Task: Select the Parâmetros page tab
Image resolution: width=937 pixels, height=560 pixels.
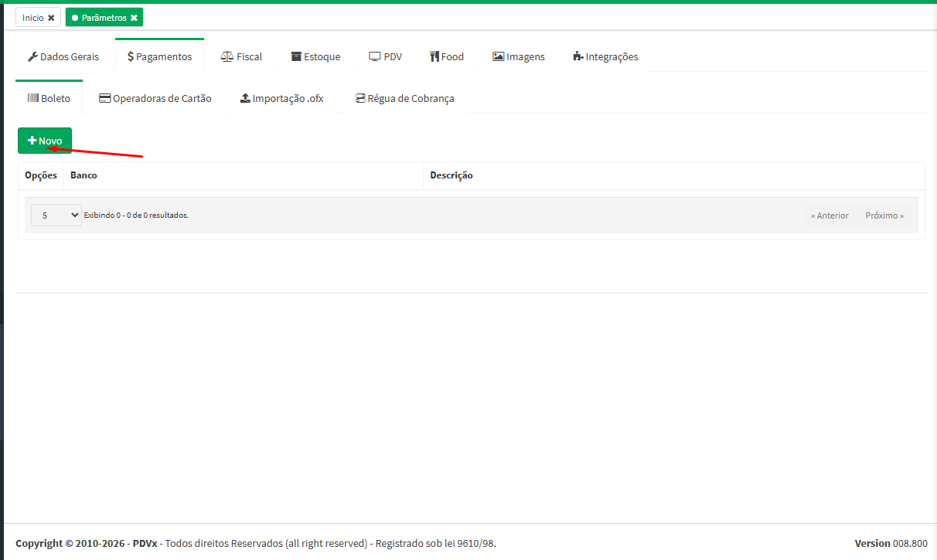Action: 104,17
